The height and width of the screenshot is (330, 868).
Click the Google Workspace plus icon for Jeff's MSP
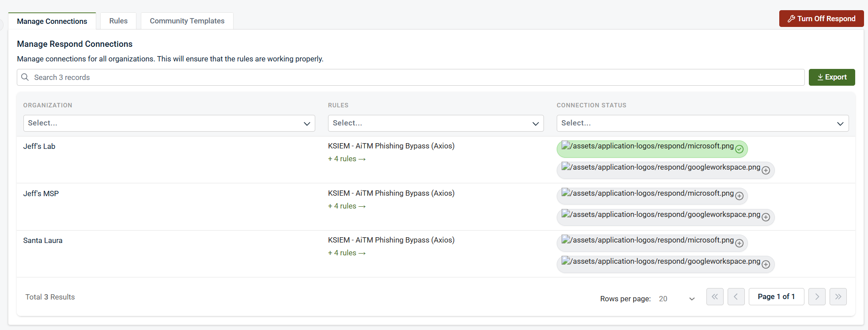[x=766, y=217]
